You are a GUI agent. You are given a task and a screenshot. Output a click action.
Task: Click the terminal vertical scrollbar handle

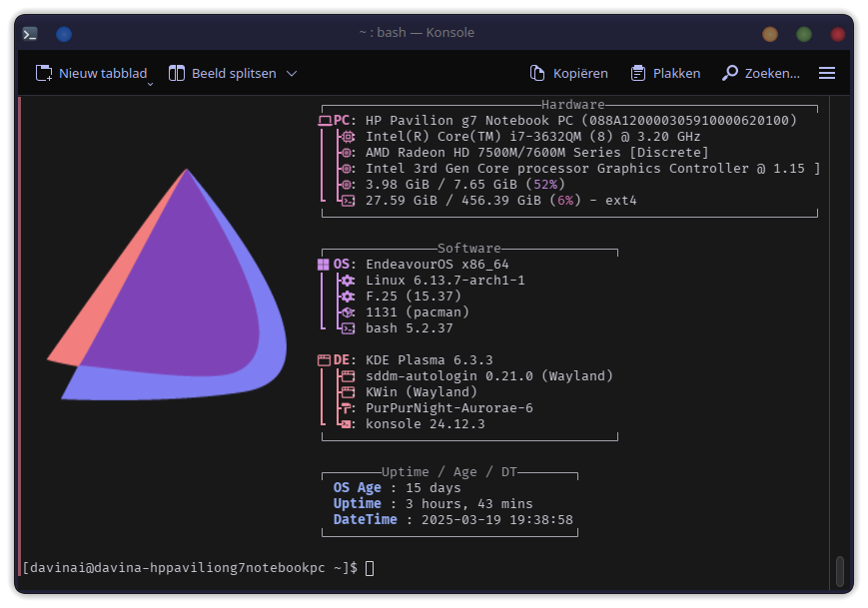click(x=840, y=570)
